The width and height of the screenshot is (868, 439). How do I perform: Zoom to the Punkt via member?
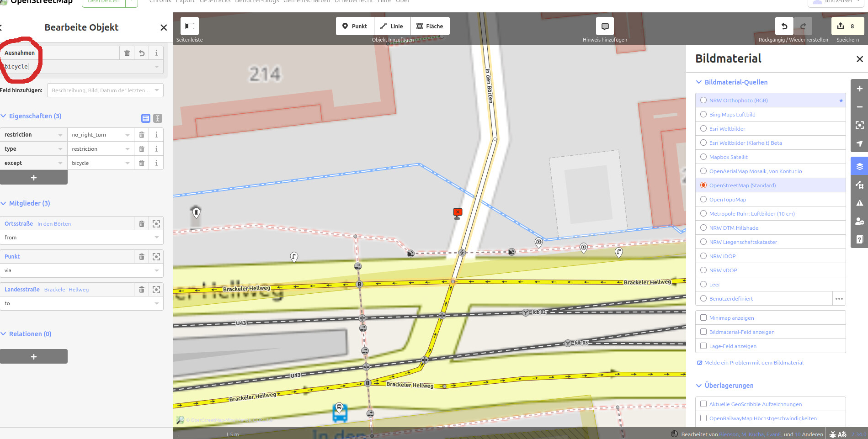pos(156,257)
